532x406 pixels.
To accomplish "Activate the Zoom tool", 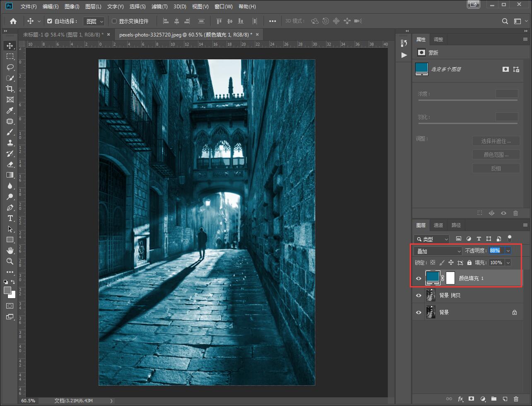I will (x=10, y=261).
